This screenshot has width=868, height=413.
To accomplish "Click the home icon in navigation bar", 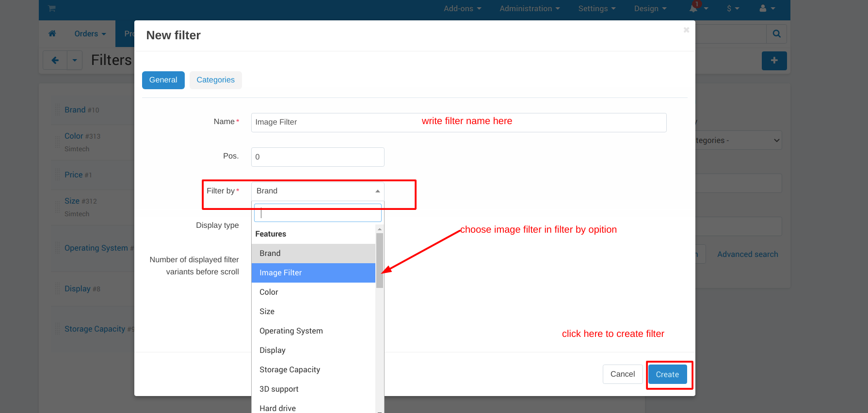I will tap(52, 33).
